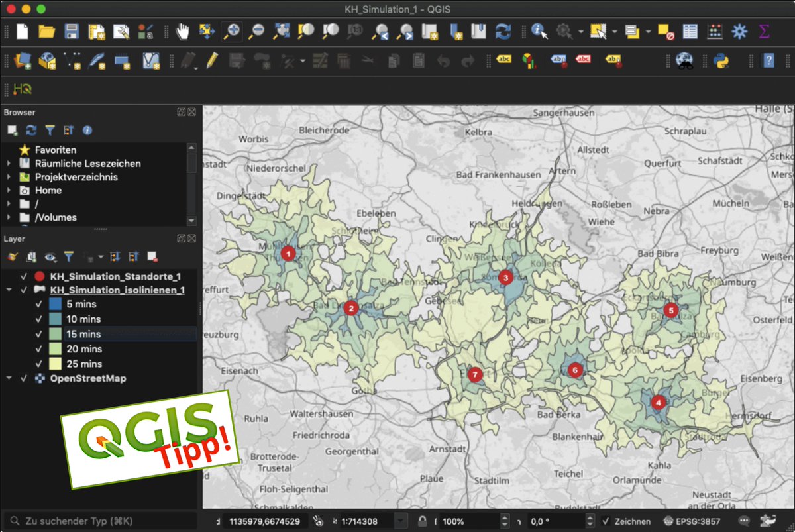Uncheck the 15 mins class
The image size is (795, 532).
tap(39, 335)
